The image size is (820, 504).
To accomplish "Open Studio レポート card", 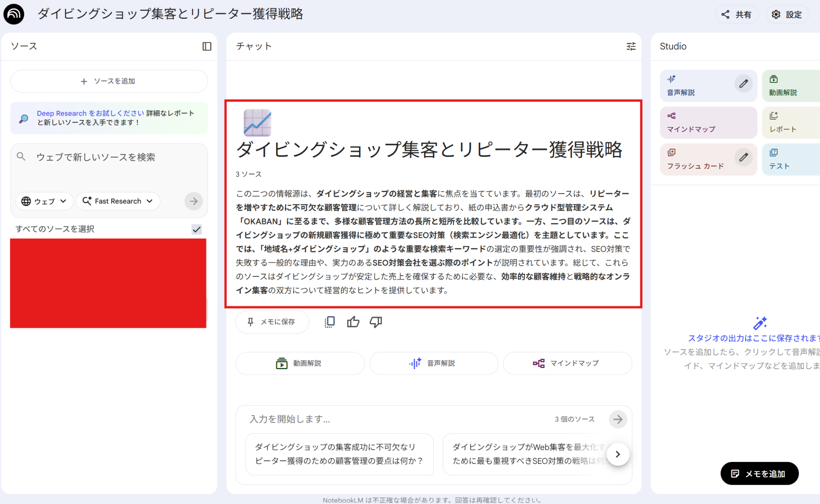I will pos(791,122).
